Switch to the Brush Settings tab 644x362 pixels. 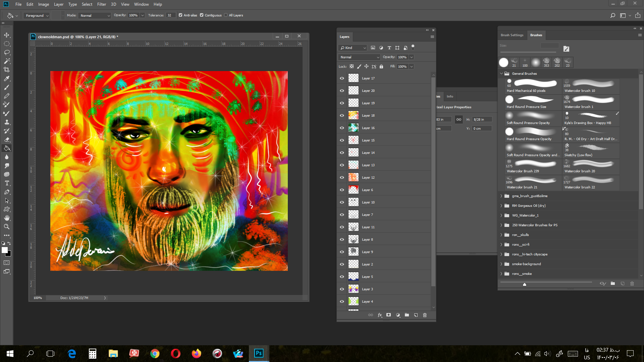[x=512, y=35]
